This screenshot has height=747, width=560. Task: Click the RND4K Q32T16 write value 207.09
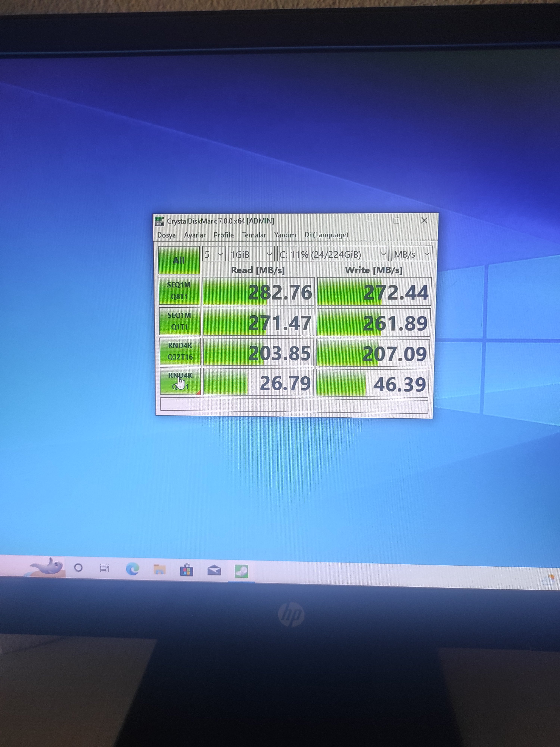pyautogui.click(x=373, y=353)
